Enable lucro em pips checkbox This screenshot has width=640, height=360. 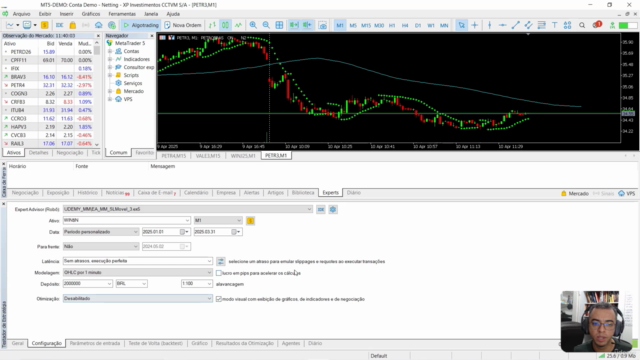coord(219,273)
